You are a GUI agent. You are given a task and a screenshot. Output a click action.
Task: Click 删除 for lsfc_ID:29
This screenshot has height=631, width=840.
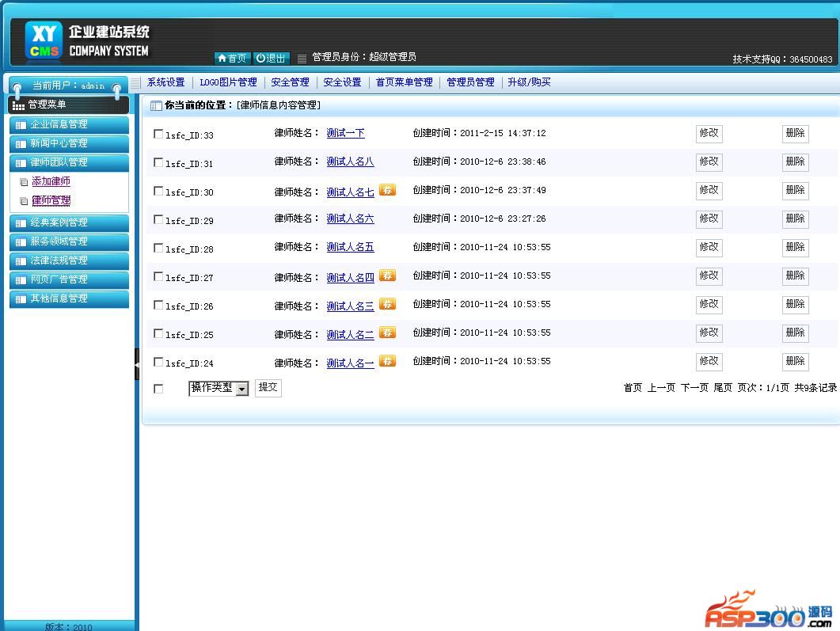[x=795, y=219]
